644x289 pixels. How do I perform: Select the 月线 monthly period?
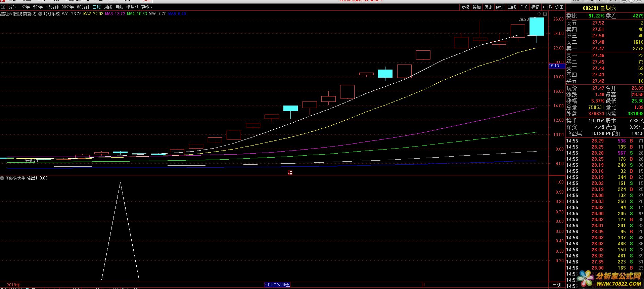coord(120,7)
